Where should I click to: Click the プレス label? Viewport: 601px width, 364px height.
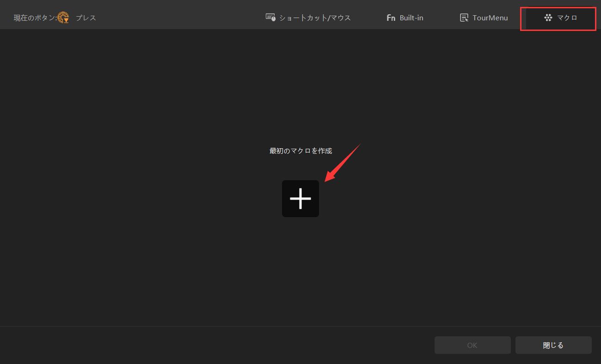click(86, 18)
